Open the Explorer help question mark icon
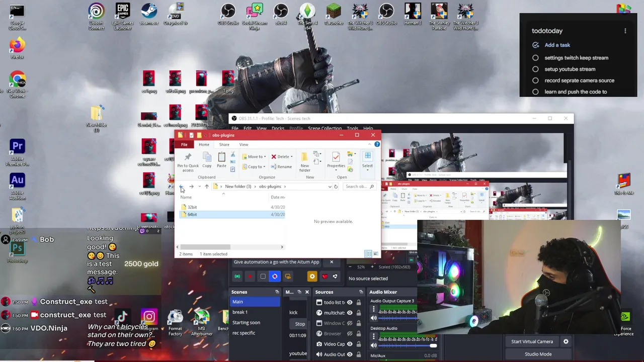Image resolution: width=644 pixels, height=362 pixels. [377, 144]
